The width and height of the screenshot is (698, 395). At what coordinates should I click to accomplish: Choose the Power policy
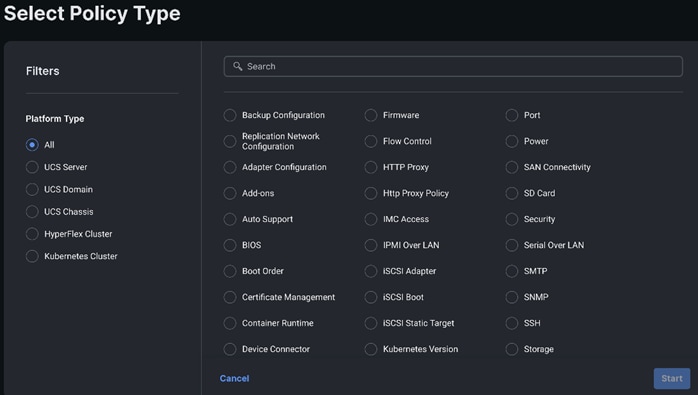(512, 141)
